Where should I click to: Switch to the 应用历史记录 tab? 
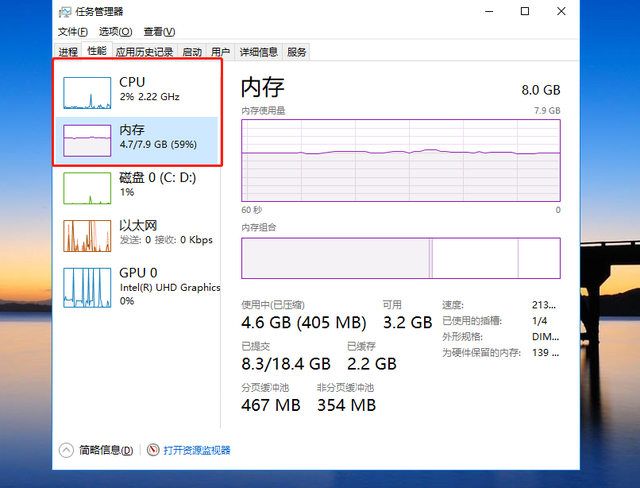[x=144, y=52]
